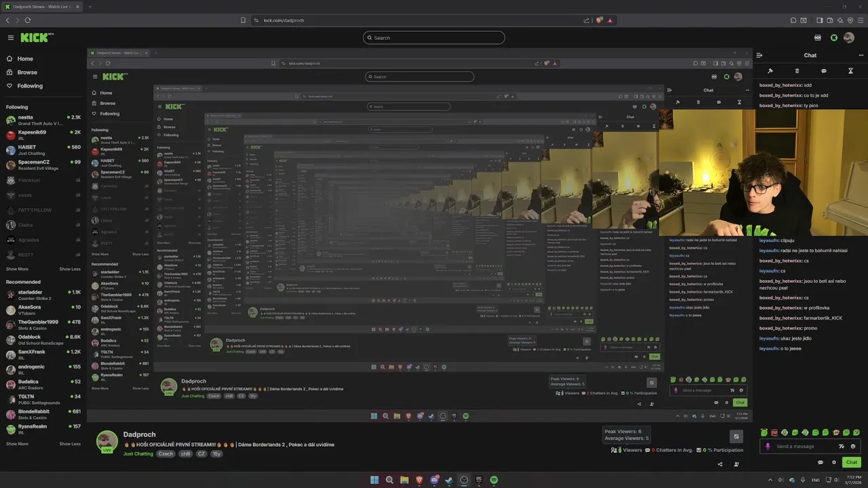Screen dimensions: 868x488
Task: Click the green Chat send button
Action: pos(852,462)
